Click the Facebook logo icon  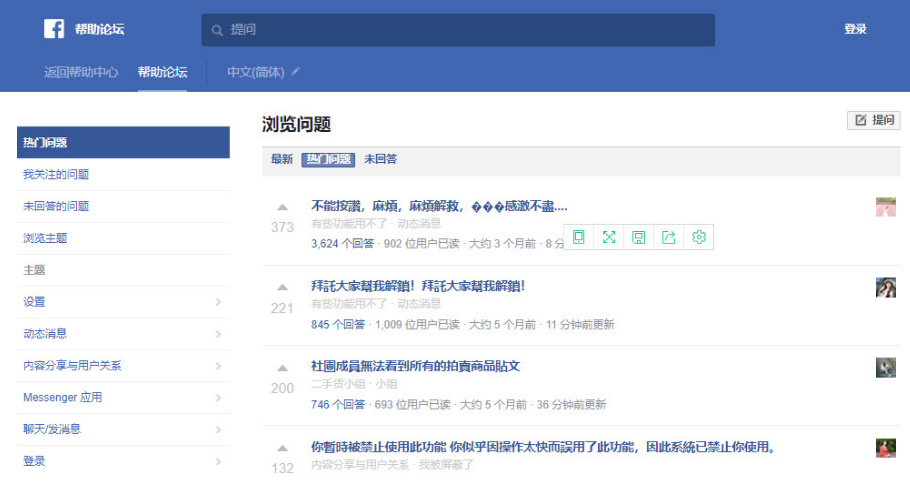(54, 29)
